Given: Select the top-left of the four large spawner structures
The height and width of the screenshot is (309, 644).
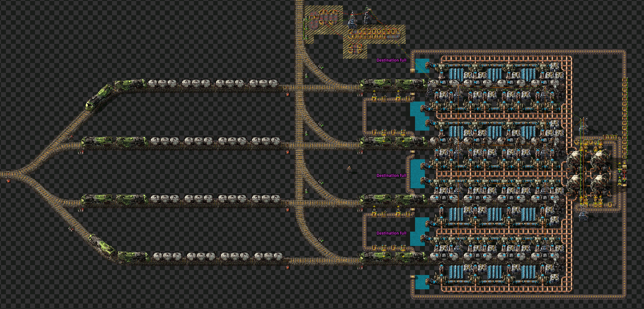Looking at the screenshot, I should click(575, 161).
